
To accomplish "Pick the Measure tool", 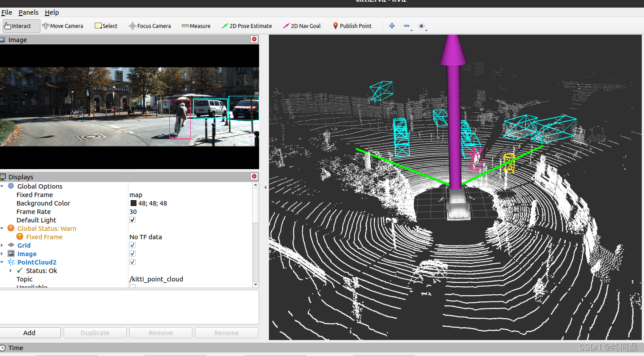I will coord(196,26).
